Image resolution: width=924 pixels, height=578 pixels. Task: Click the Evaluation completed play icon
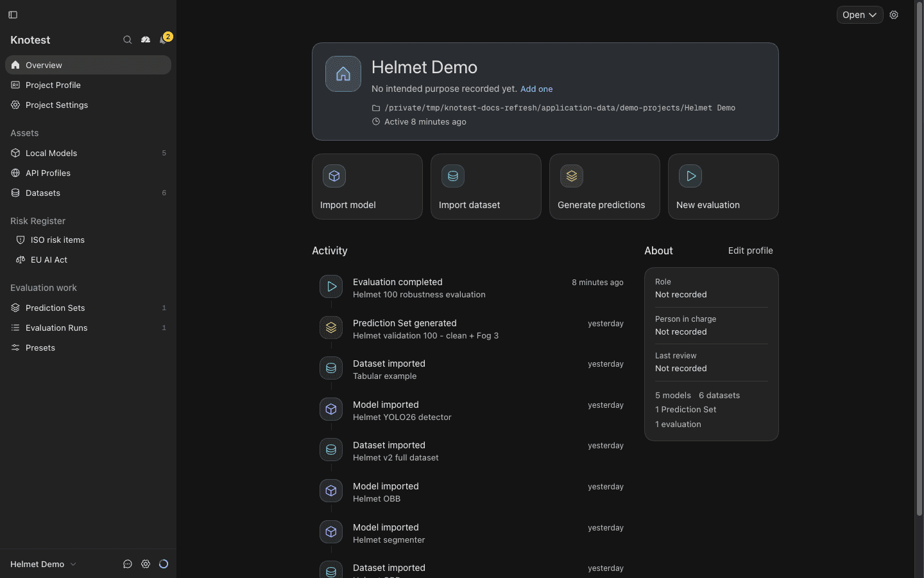click(331, 286)
